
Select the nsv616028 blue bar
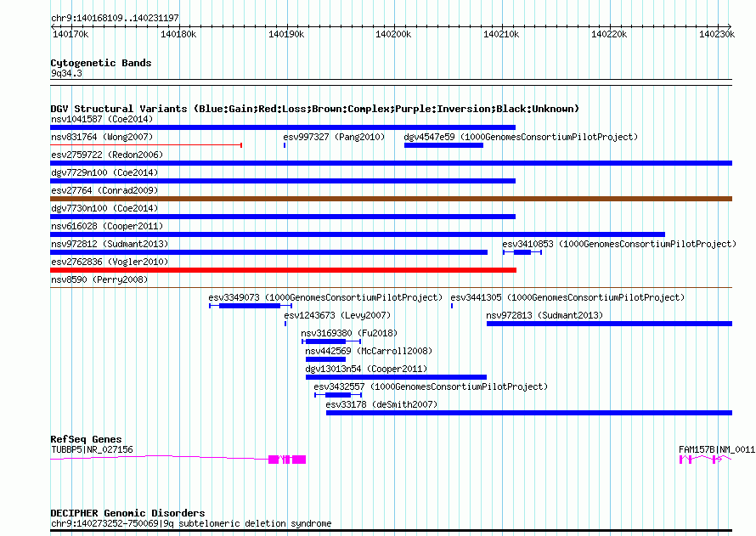pyautogui.click(x=358, y=234)
